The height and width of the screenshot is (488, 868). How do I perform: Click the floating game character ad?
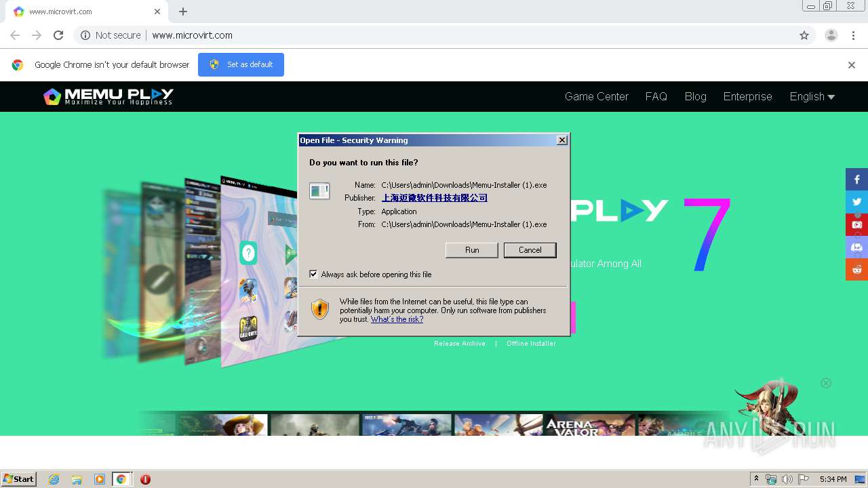point(770,407)
